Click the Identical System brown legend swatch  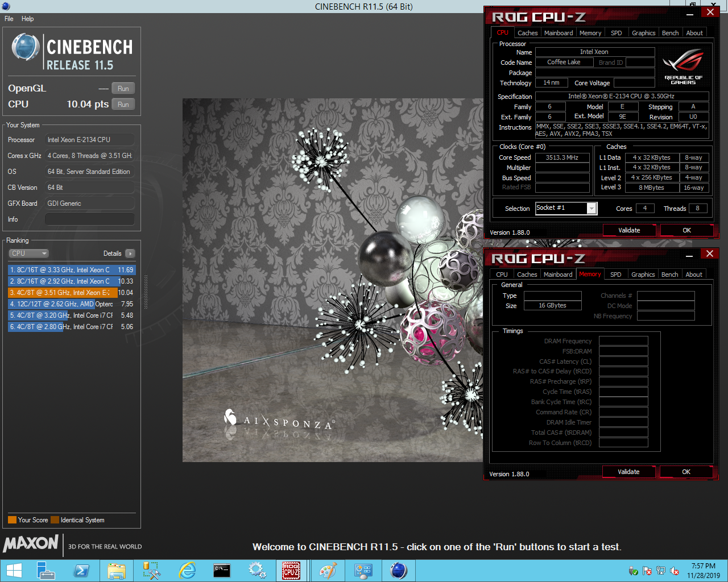point(55,520)
